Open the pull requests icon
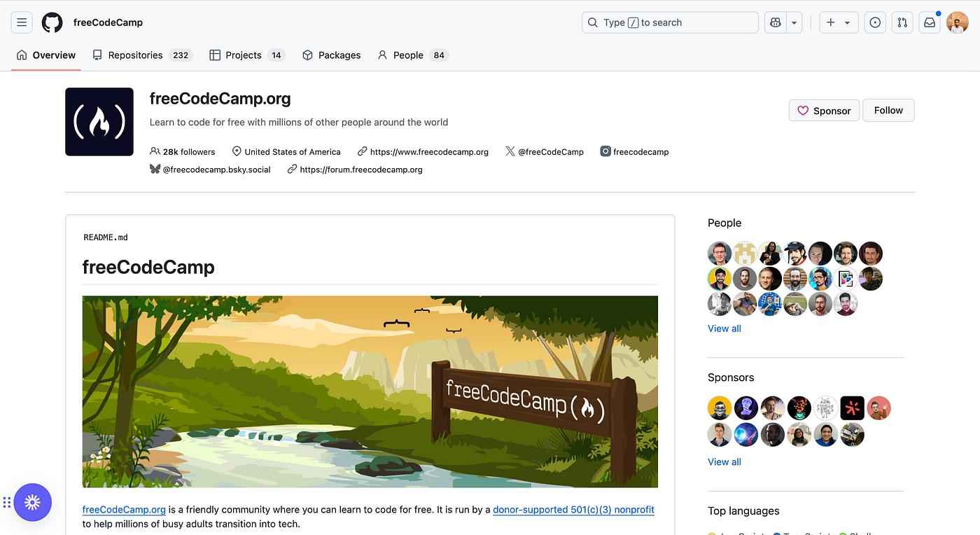980x535 pixels. tap(902, 22)
